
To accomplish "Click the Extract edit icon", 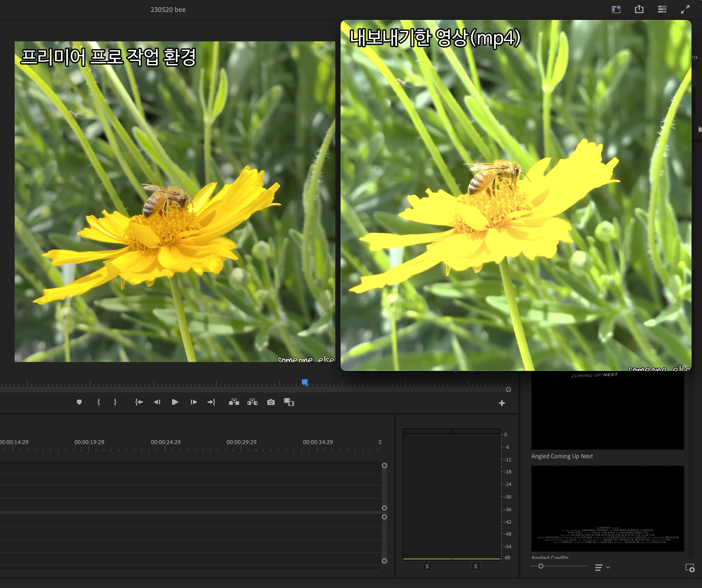I will click(252, 402).
